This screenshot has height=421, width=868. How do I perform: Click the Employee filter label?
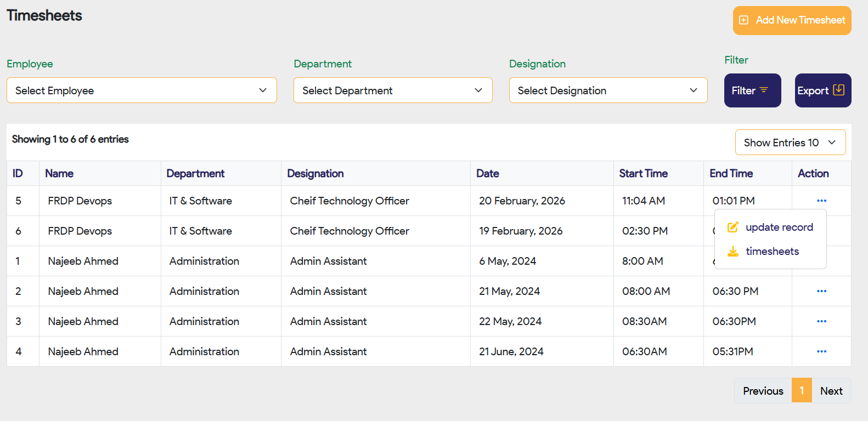pyautogui.click(x=30, y=64)
